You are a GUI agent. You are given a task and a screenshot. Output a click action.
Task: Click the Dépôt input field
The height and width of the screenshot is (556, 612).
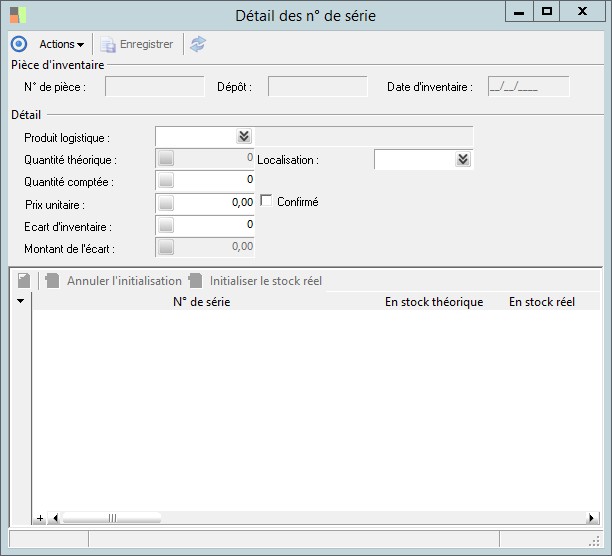[x=317, y=87]
